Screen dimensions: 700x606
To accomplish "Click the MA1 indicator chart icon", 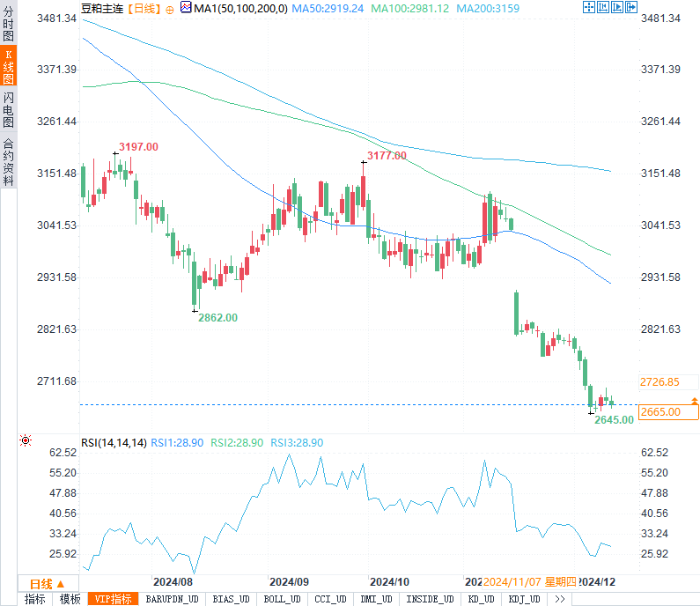I will pos(186,7).
